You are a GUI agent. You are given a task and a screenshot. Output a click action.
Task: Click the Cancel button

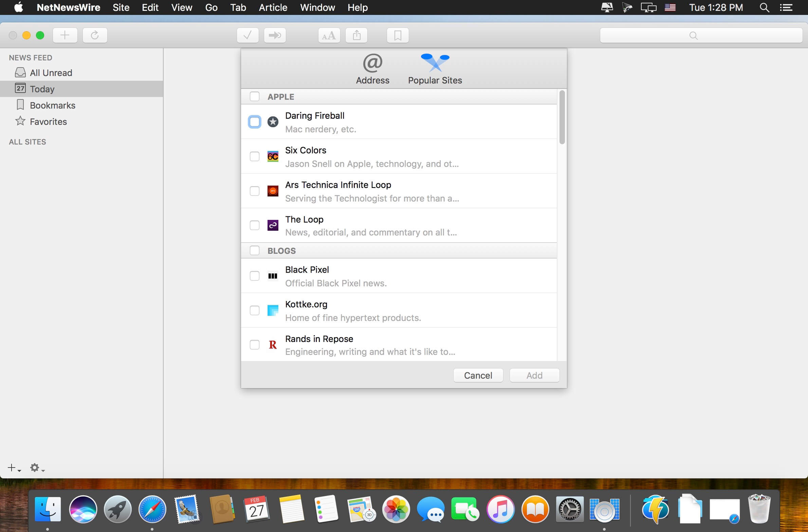tap(478, 375)
